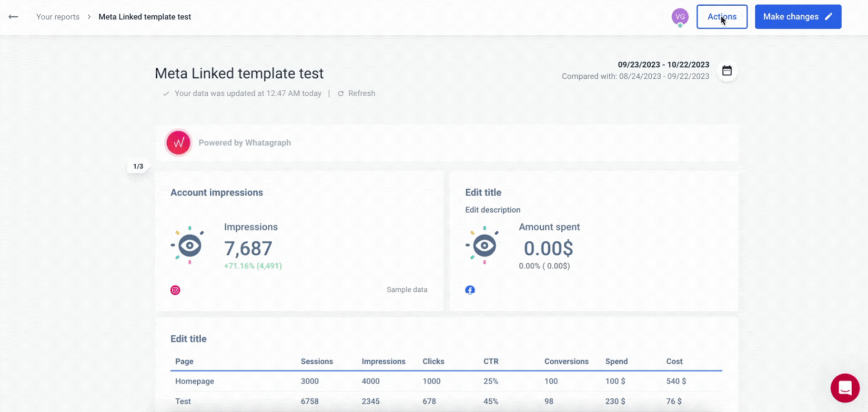Click the 4000 impressions table cell
This screenshot has width=868, height=412.
tap(371, 381)
